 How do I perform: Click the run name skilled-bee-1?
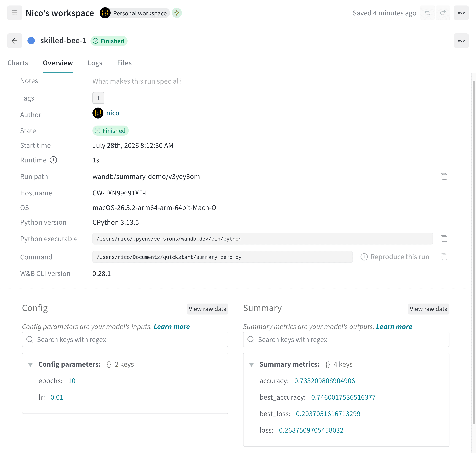coord(63,41)
